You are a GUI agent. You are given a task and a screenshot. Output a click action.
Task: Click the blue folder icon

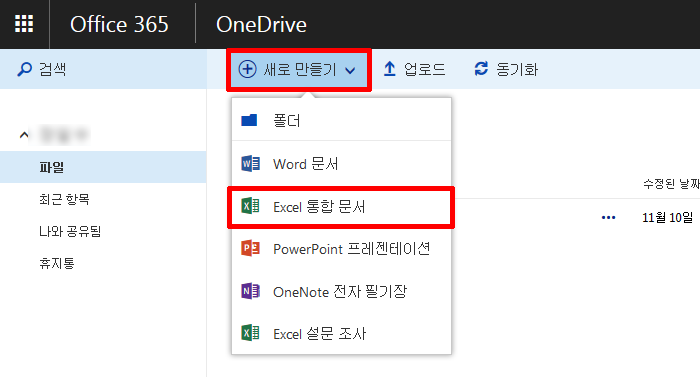[249, 120]
